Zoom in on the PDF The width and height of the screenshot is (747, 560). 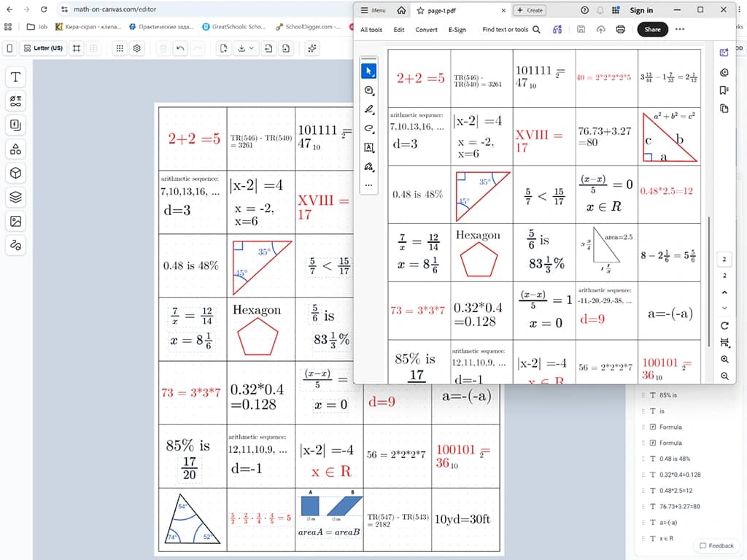pyautogui.click(x=724, y=359)
